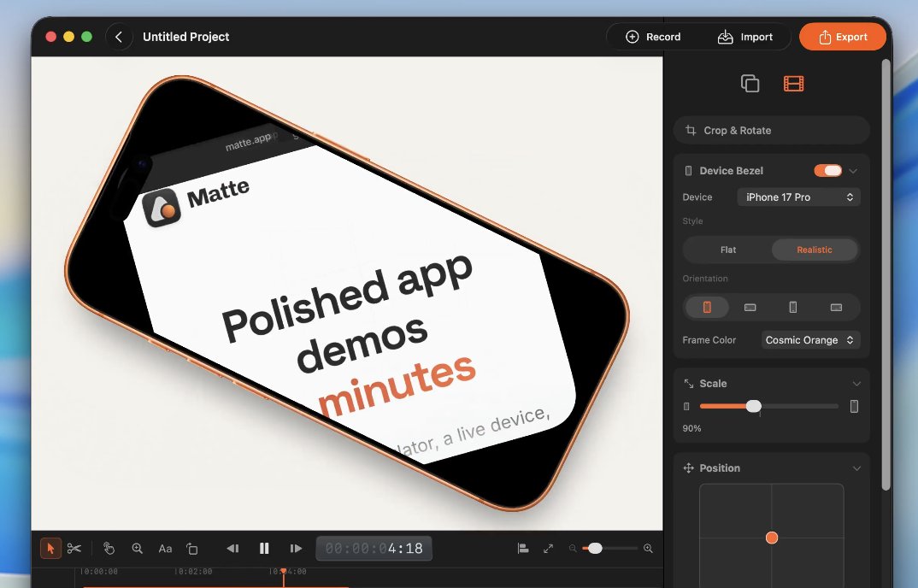Viewport: 918px width, 588px height.
Task: Open the Device dropdown showing iPhone 17 Pro
Action: tap(798, 197)
